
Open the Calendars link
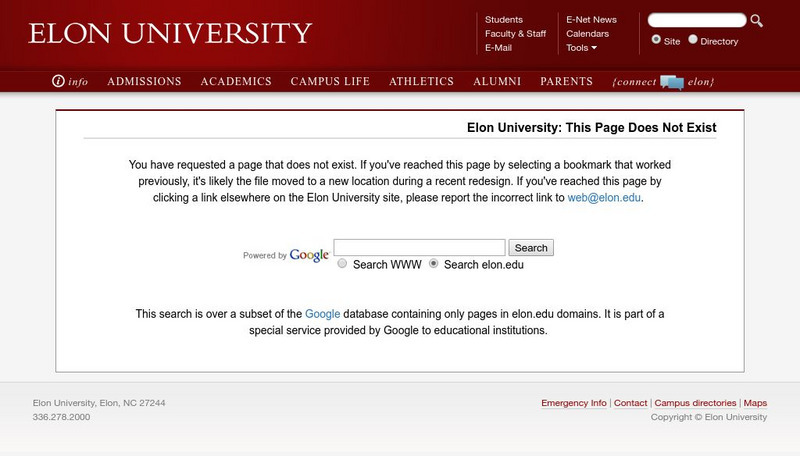587,34
